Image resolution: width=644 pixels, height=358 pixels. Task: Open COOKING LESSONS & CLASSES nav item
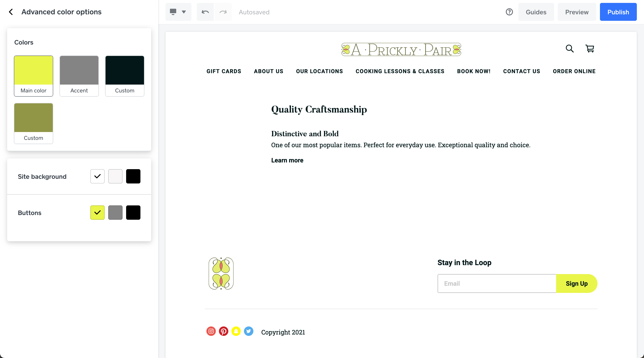coord(400,71)
